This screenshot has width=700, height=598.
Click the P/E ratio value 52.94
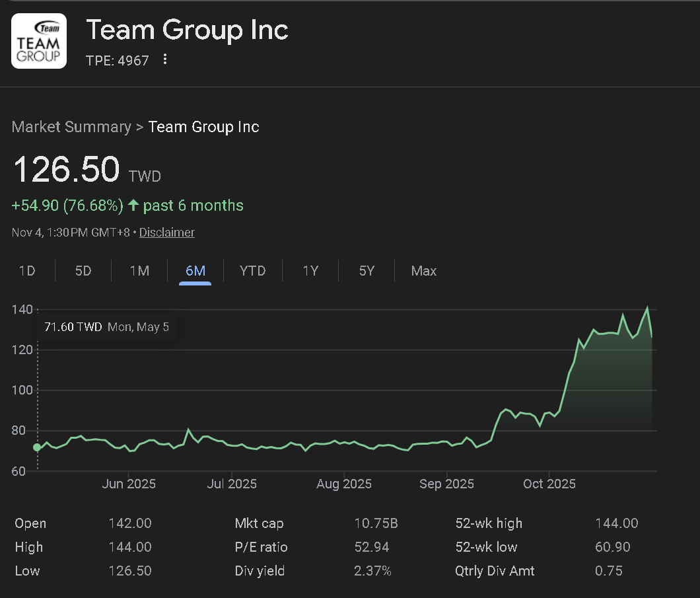[371, 546]
